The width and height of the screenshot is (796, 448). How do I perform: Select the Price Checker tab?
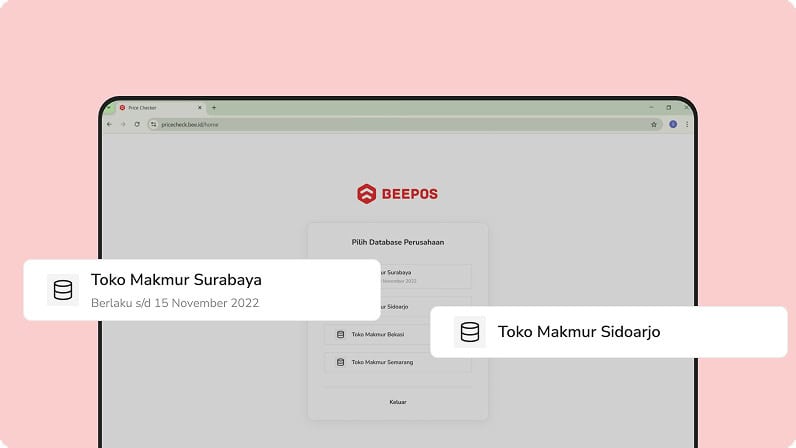pyautogui.click(x=161, y=108)
